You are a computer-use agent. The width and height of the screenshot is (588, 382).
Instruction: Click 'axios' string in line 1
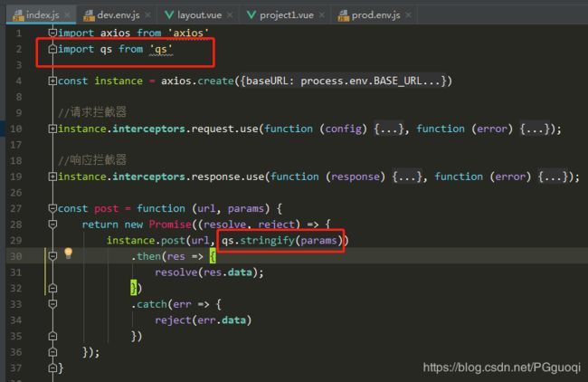pyautogui.click(x=188, y=33)
